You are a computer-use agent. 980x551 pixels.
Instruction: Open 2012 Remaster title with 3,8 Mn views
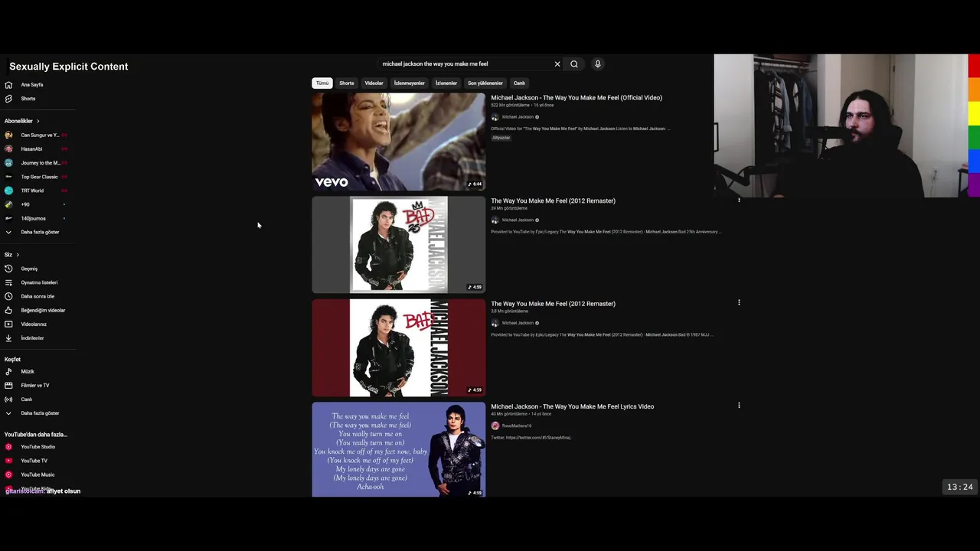pos(553,304)
